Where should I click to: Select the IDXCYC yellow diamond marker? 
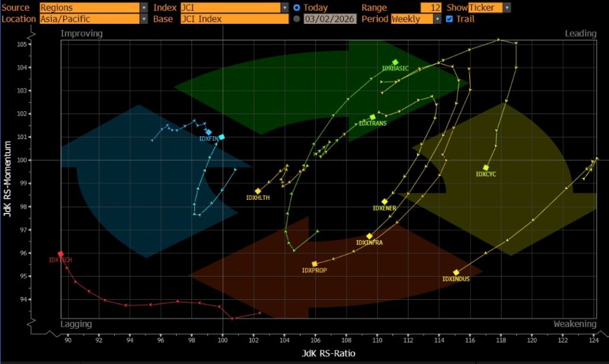pyautogui.click(x=486, y=168)
